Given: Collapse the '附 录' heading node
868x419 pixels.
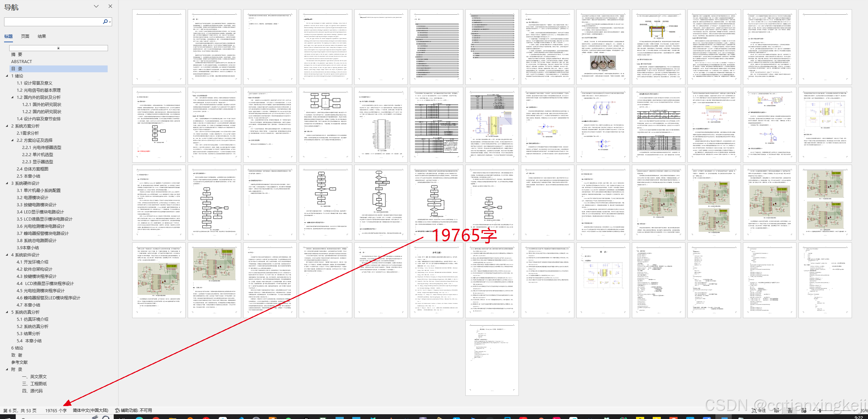Looking at the screenshot, I should (x=7, y=370).
